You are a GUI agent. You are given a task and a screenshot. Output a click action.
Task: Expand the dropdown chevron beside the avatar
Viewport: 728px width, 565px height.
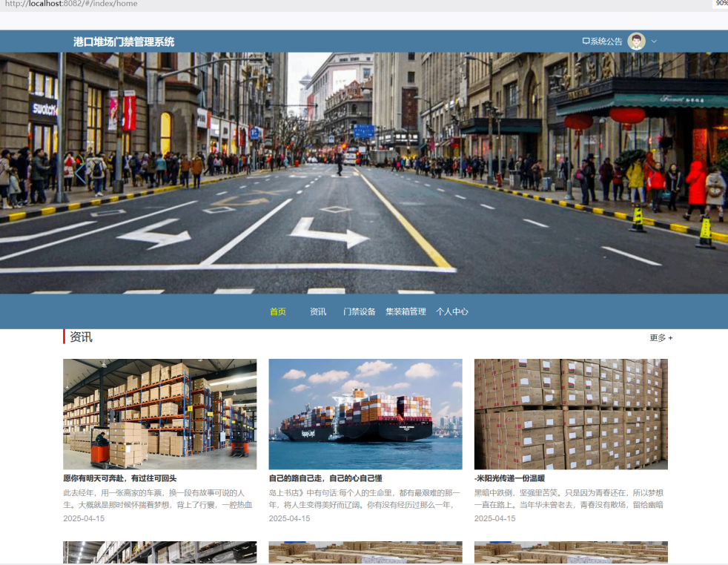pos(654,42)
